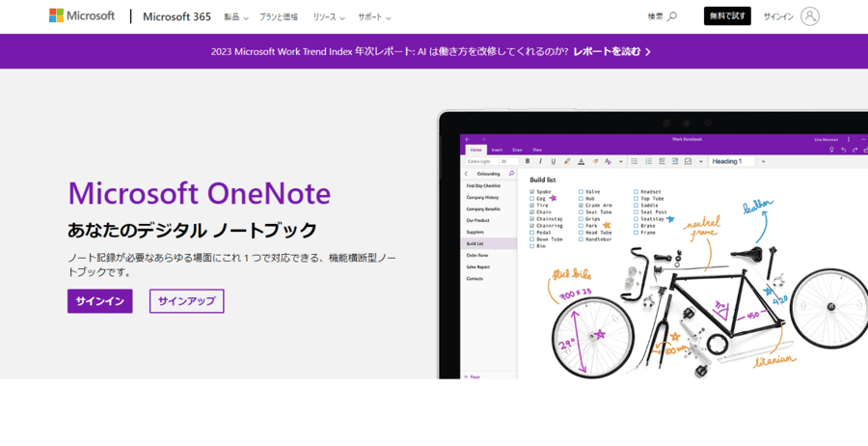Click the to-do tag checkbox icon in ribbon
The image size is (868, 446).
(x=688, y=161)
